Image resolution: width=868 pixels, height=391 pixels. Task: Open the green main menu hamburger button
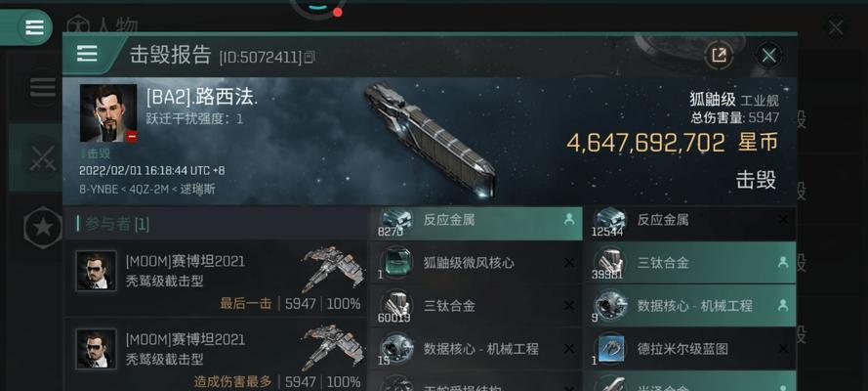(34, 27)
